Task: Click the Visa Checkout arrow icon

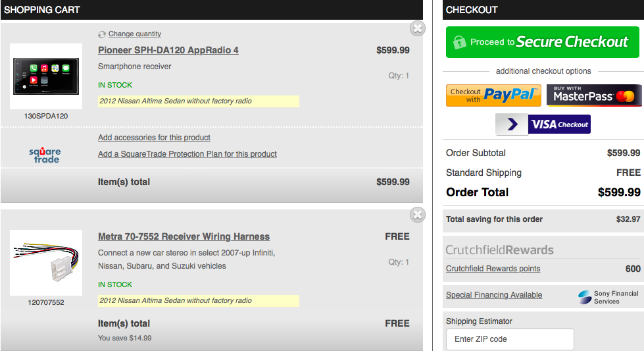Action: coord(512,124)
